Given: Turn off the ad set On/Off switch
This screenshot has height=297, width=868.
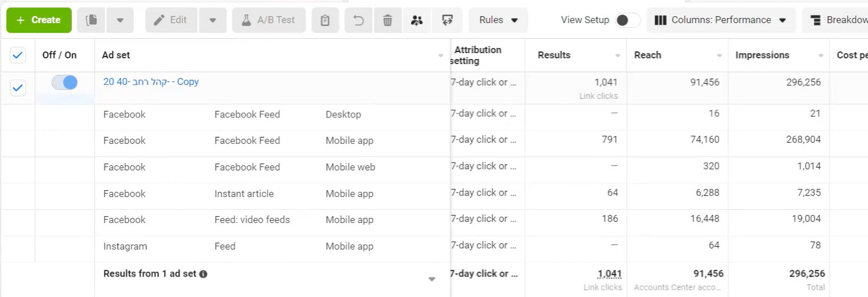Looking at the screenshot, I should pyautogui.click(x=64, y=83).
